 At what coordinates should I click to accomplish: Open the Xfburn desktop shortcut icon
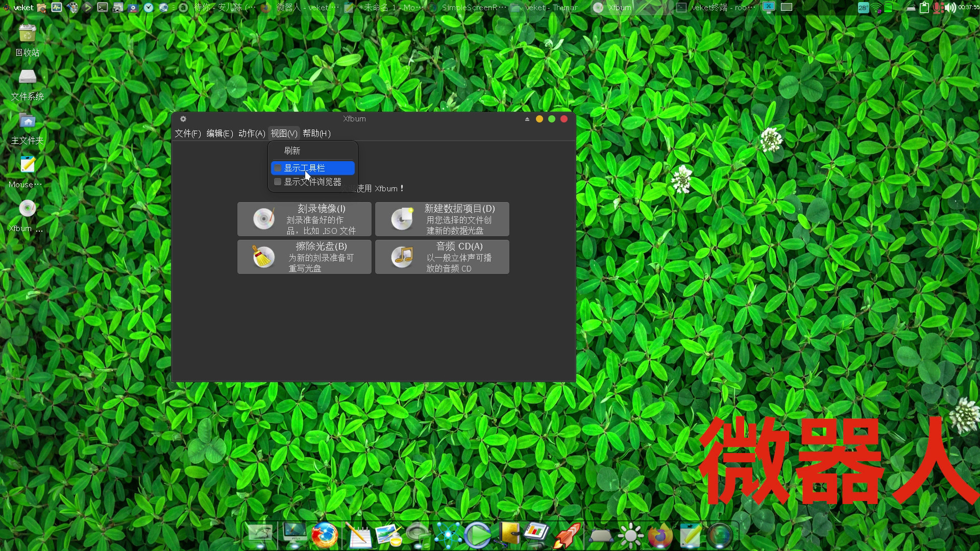click(27, 209)
